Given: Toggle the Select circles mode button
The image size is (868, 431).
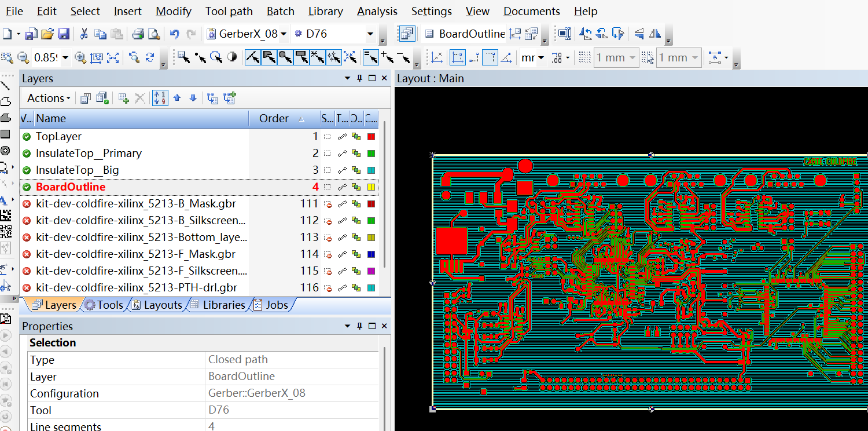Looking at the screenshot, I should [285, 57].
